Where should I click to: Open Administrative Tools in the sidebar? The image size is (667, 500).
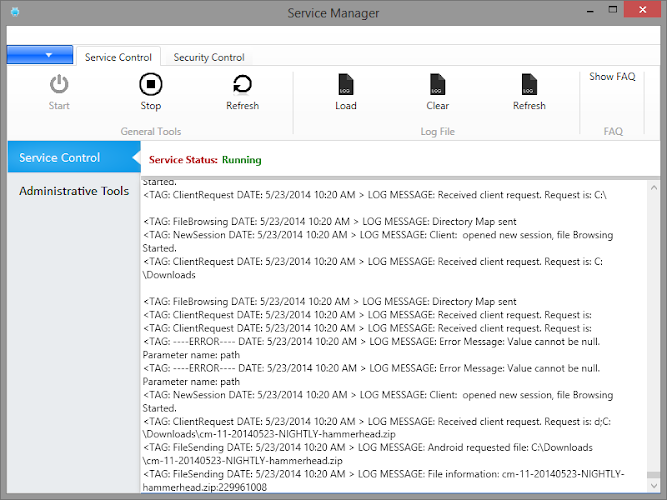[74, 191]
